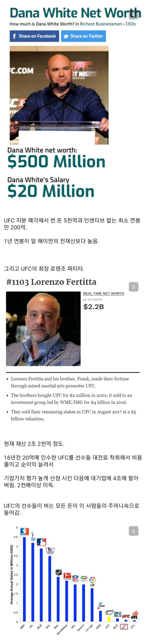Image resolution: width=146 pixels, height=644 pixels.
Task: Click the MLB logo above its bar
Action: pos(42,542)
